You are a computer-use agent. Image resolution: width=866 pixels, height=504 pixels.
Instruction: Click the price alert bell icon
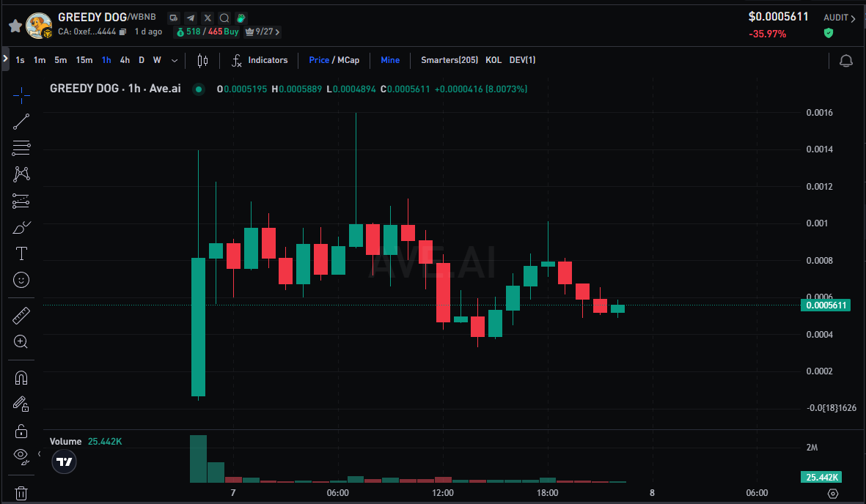tap(845, 61)
